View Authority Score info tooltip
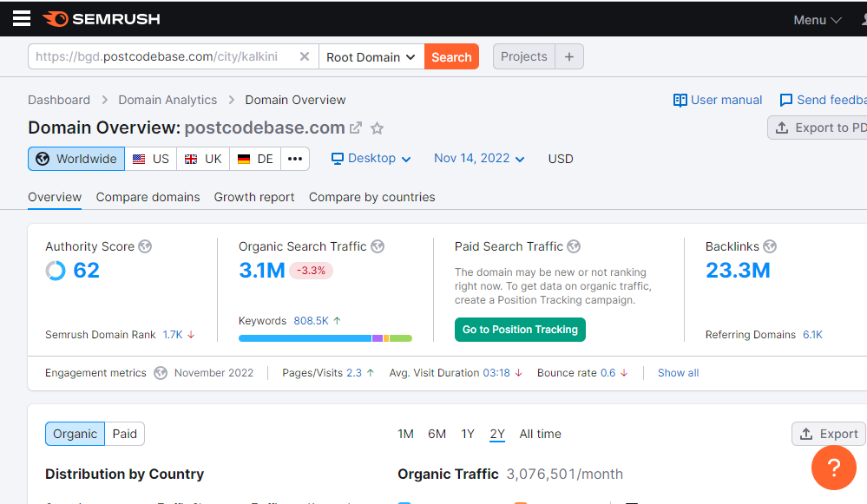Image resolution: width=867 pixels, height=504 pixels. tap(144, 246)
